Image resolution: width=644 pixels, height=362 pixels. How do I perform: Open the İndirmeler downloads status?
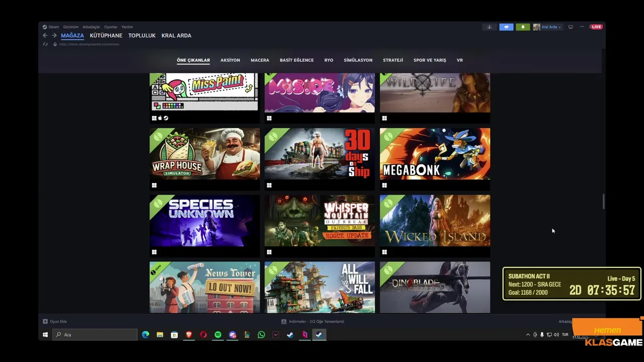(316, 321)
